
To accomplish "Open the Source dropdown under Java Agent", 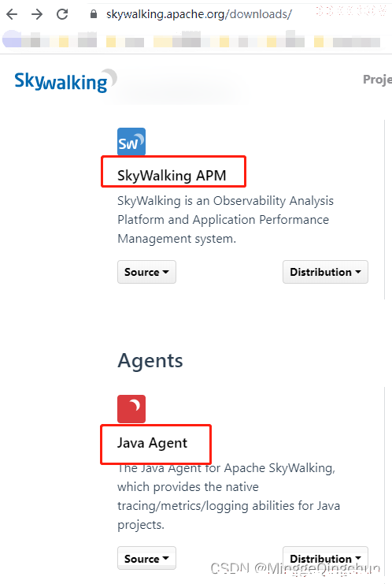I will (146, 558).
